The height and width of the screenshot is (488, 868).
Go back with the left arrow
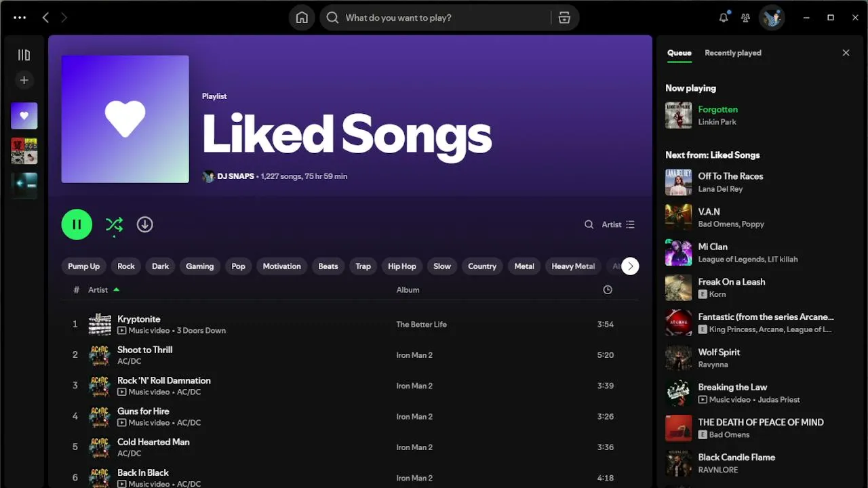tap(45, 18)
